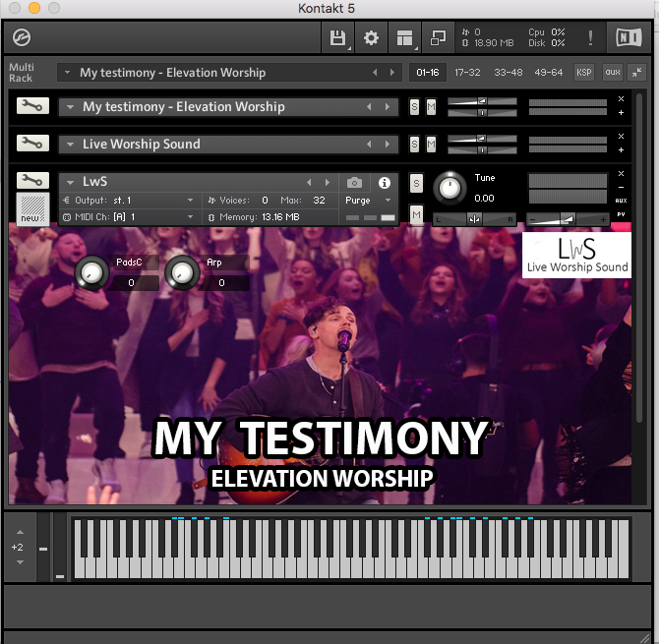Click the LwS snapshot camera icon
Viewport: 659px width, 644px height.
click(354, 183)
